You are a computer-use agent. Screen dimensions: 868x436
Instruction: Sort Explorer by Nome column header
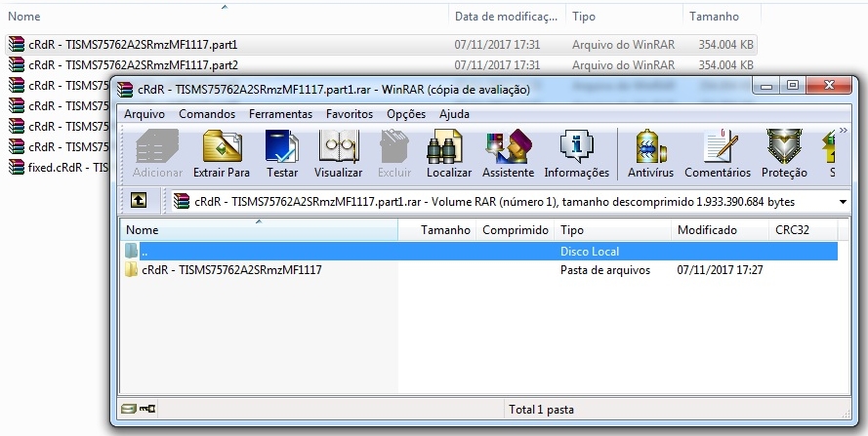[x=225, y=17]
